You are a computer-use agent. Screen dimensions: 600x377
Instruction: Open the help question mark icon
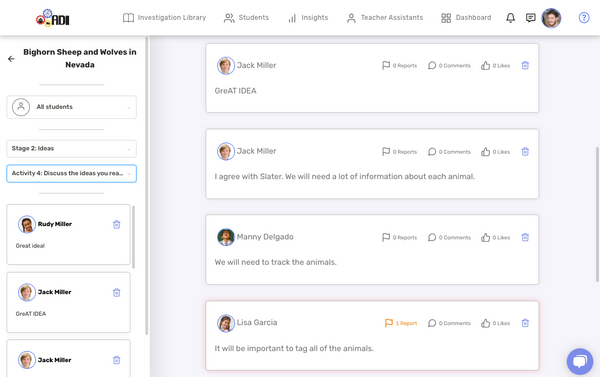pos(584,18)
